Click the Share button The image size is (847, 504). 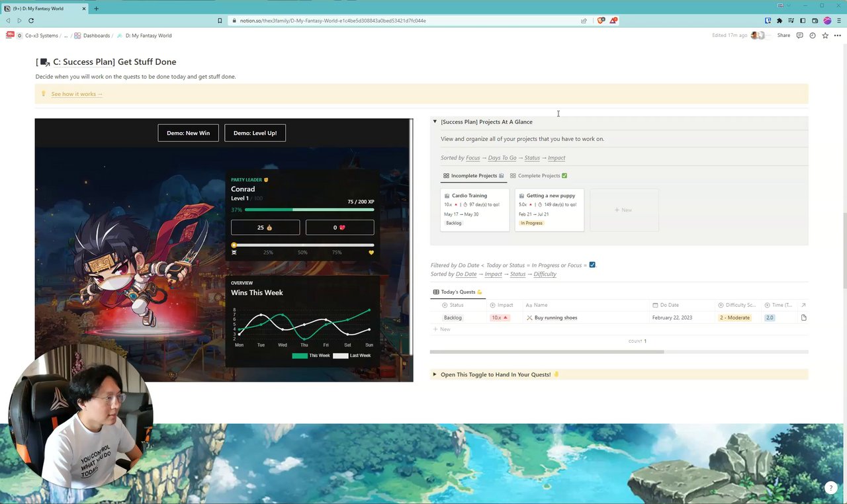tap(783, 35)
